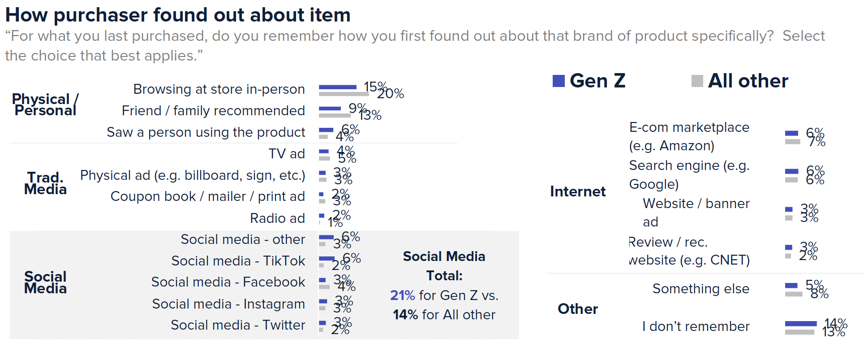This screenshot has height=348, width=868.
Task: Select the 'Social media - Twitter' label
Action: (x=238, y=325)
